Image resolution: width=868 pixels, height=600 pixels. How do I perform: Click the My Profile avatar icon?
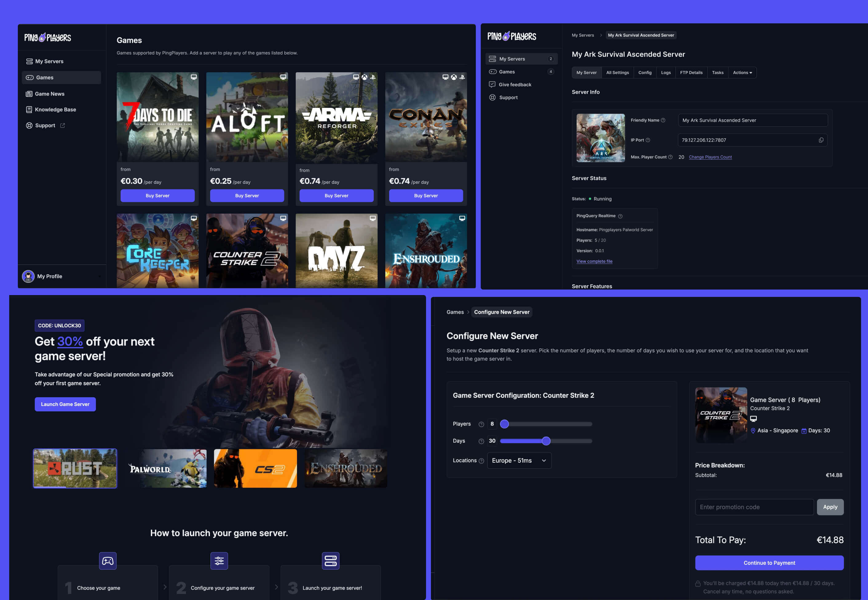[x=28, y=276]
